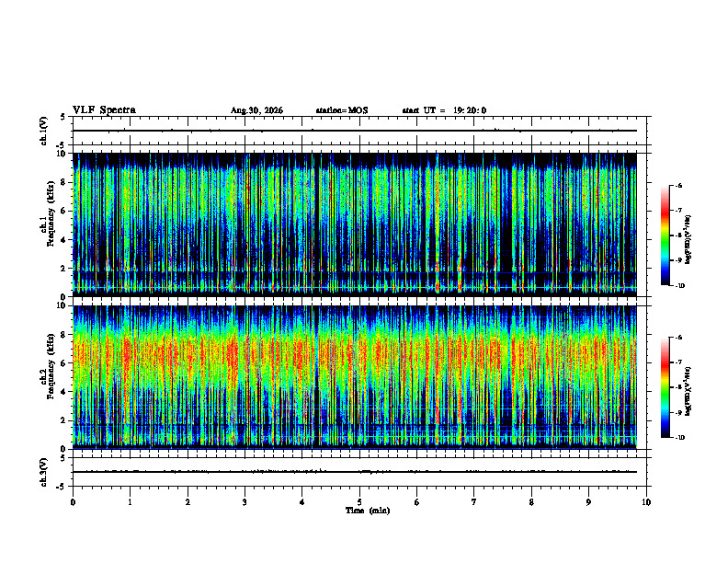Click the station=MOS label
The height and width of the screenshot is (563, 728).
click(342, 110)
